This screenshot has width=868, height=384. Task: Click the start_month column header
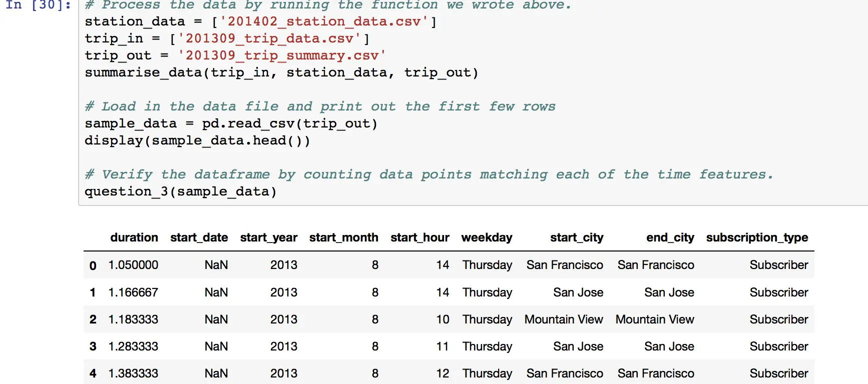(344, 237)
